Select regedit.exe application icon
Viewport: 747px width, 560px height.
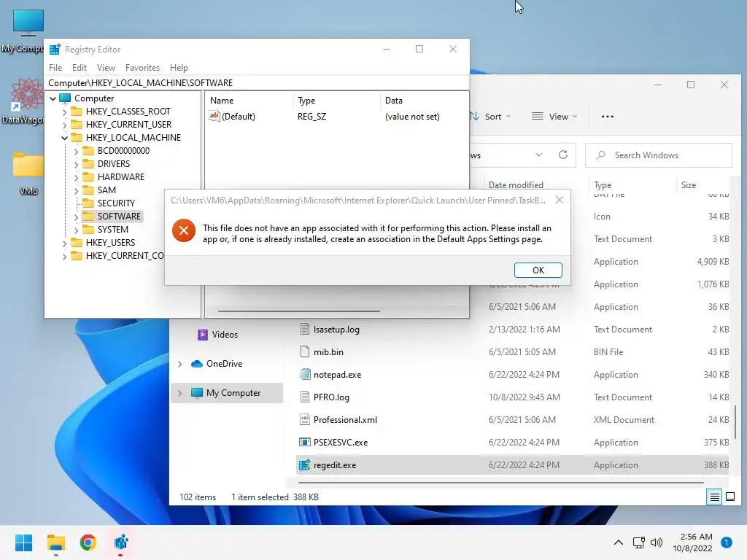coord(305,464)
